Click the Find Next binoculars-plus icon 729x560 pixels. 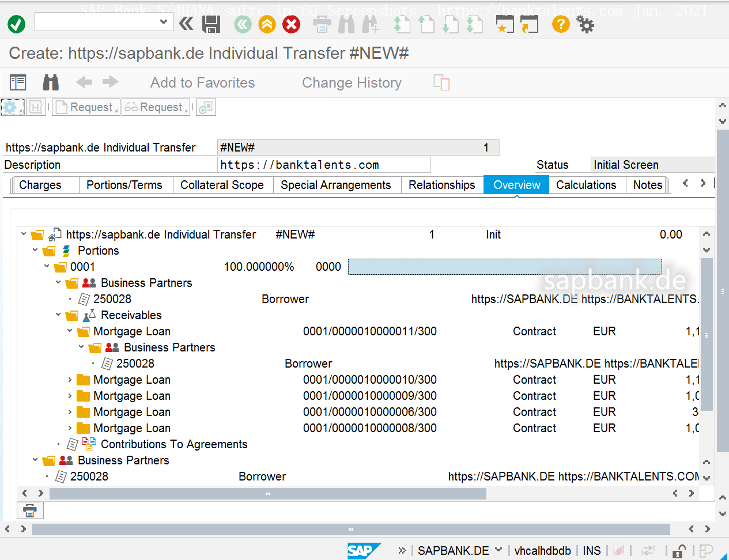[x=371, y=24]
